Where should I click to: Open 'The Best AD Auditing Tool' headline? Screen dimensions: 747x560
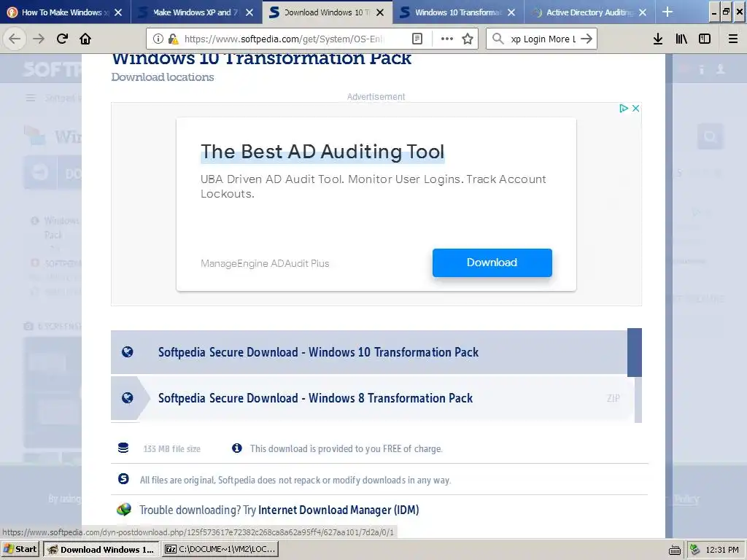point(322,152)
